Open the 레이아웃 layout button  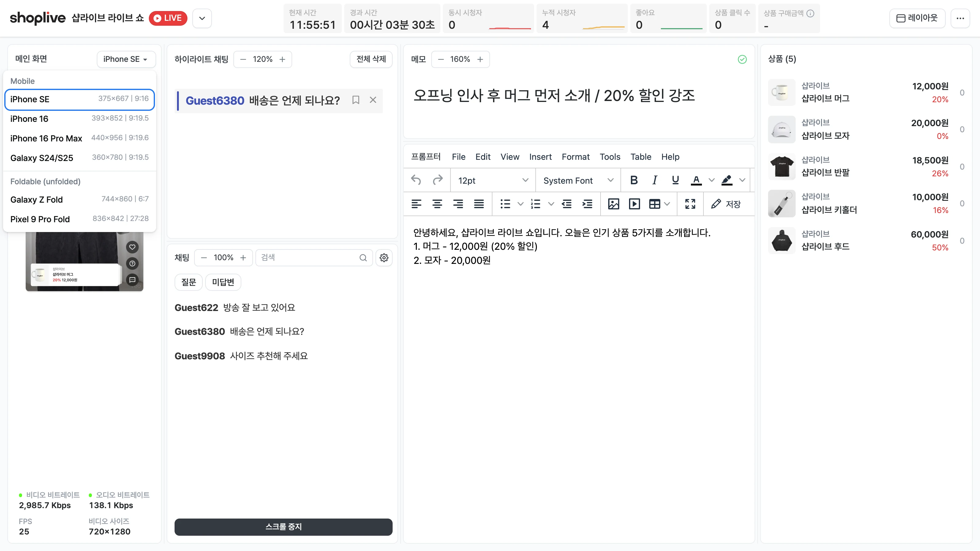coord(917,18)
